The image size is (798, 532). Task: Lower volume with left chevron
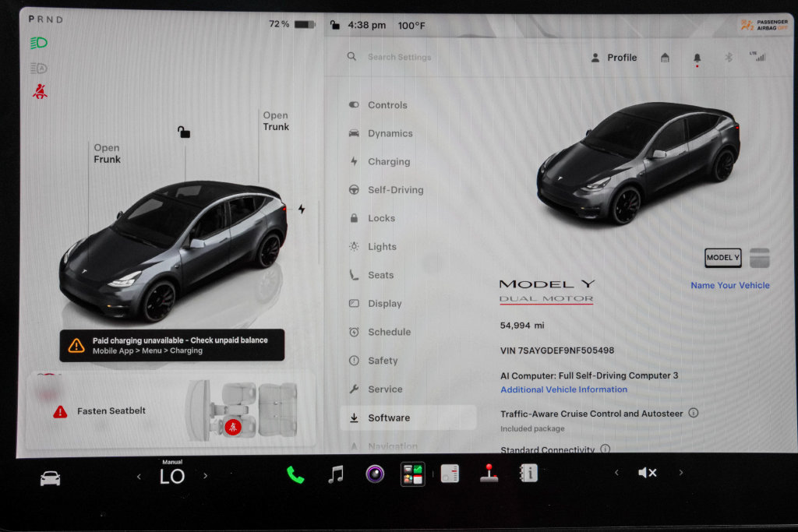pyautogui.click(x=616, y=473)
